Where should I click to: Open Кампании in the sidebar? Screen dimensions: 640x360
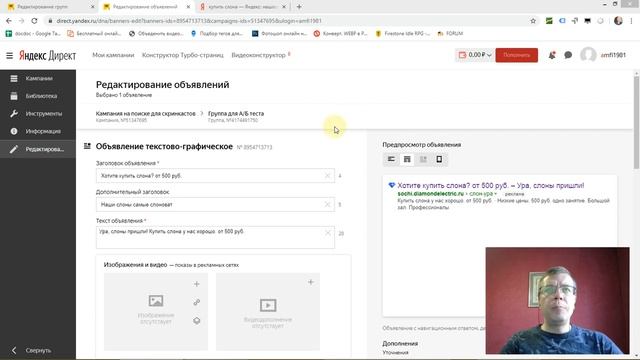coord(38,78)
